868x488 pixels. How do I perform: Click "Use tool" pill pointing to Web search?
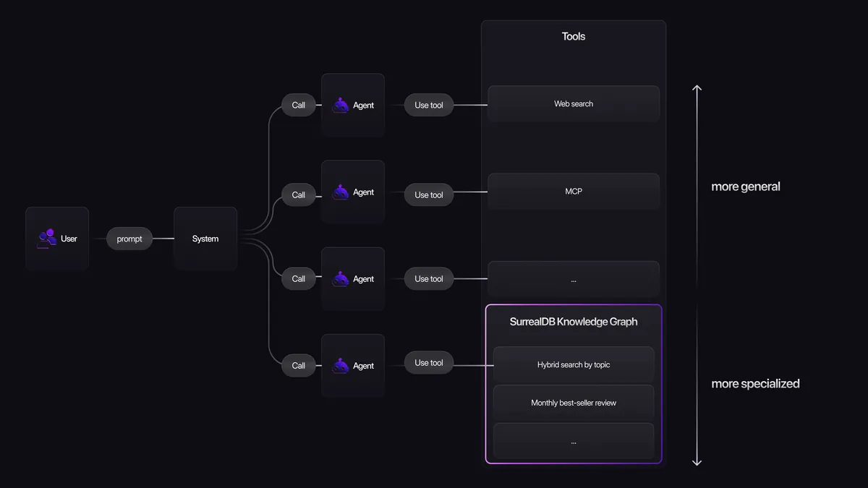coord(429,106)
